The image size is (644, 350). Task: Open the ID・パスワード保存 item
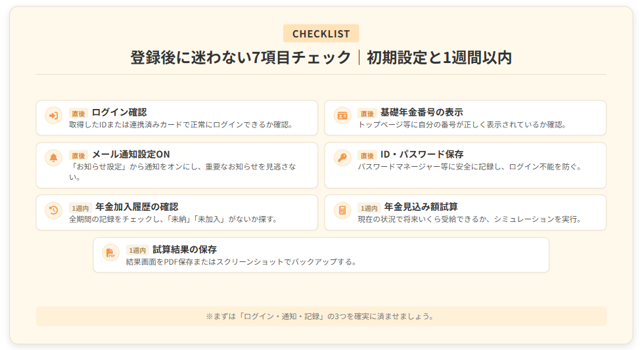pyautogui.click(x=422, y=154)
